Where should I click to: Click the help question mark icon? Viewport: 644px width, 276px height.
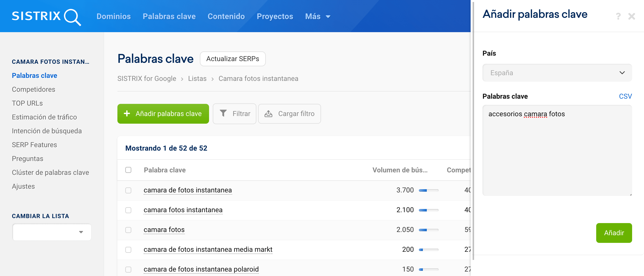(x=618, y=17)
